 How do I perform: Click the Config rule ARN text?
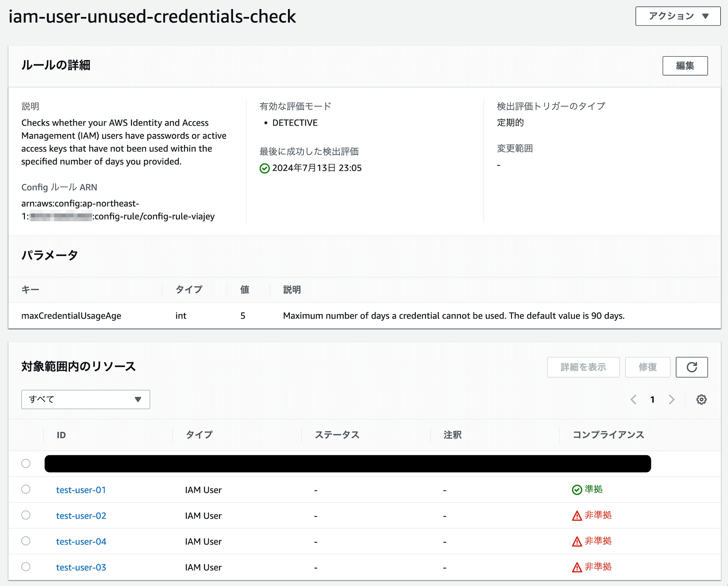[118, 210]
